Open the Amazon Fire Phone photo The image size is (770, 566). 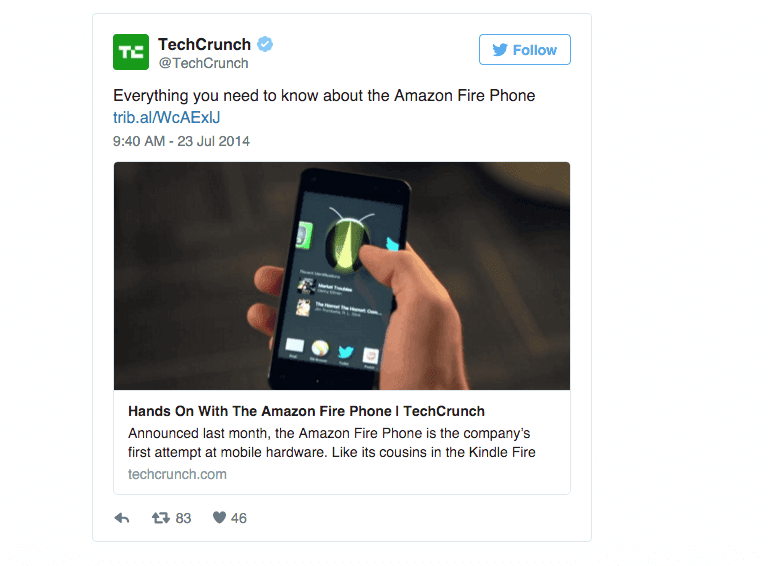coord(342,276)
